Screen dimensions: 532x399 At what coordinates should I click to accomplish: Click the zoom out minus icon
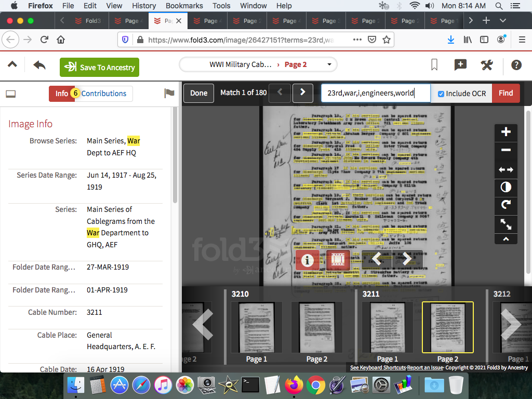(x=506, y=150)
